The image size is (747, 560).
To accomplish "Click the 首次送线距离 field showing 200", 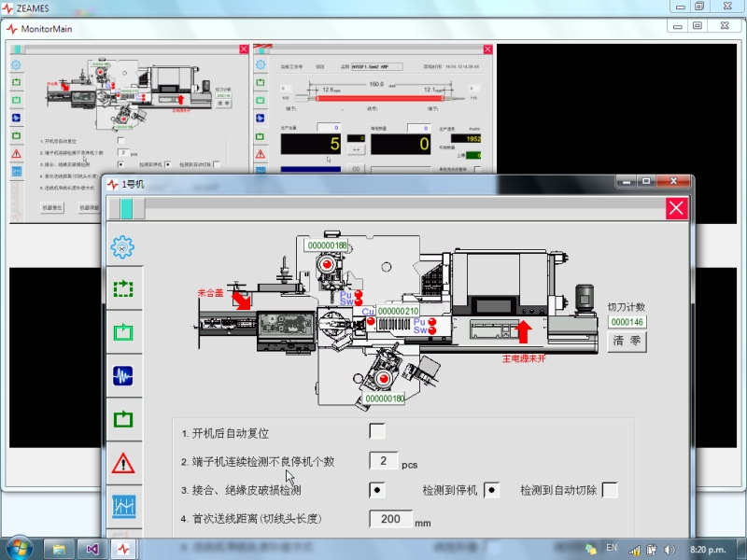I will pos(391,519).
